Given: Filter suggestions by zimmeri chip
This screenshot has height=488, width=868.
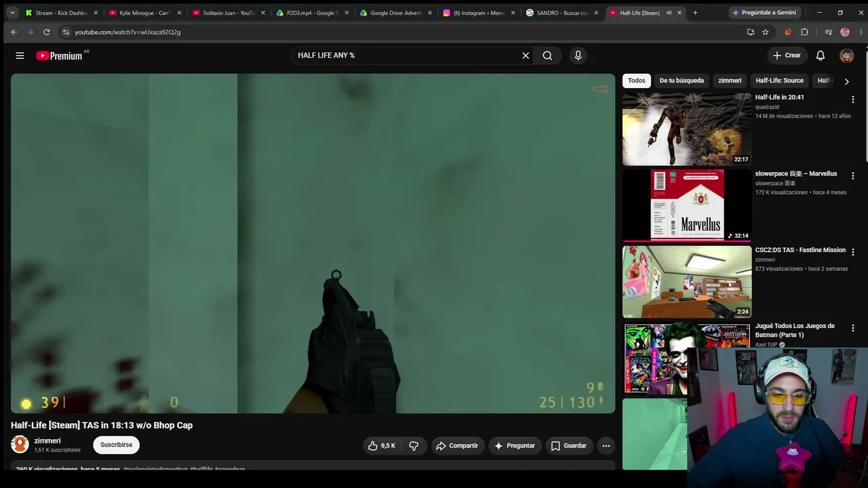Looking at the screenshot, I should click(730, 81).
